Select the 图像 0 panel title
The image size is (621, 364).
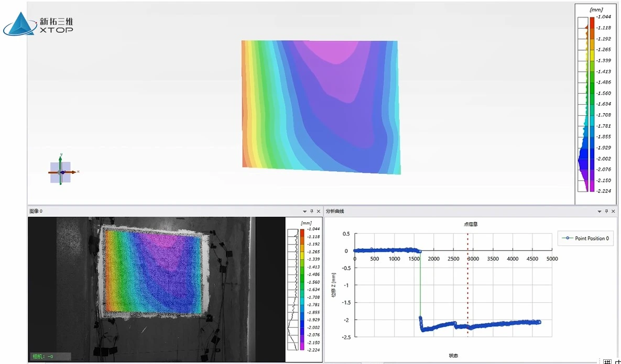[x=36, y=211]
